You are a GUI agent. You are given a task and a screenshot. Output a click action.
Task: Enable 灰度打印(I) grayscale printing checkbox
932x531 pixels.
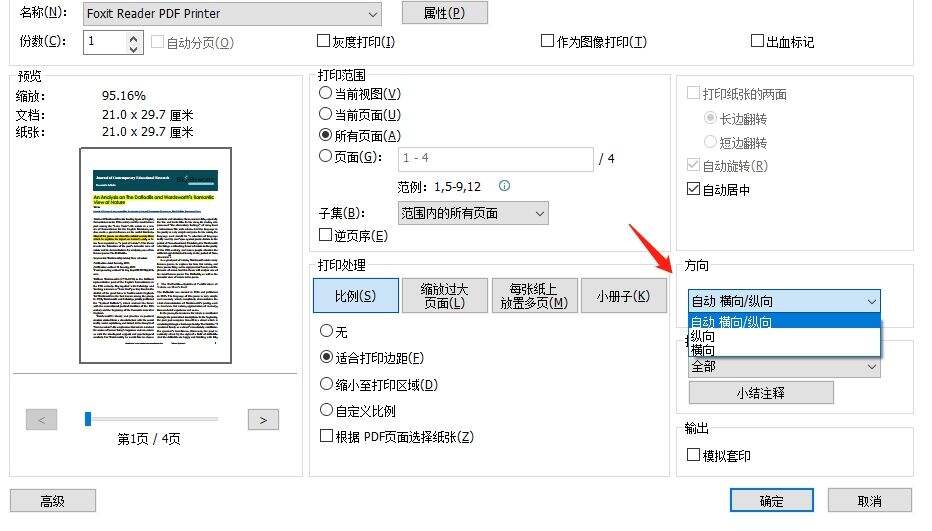pos(323,41)
